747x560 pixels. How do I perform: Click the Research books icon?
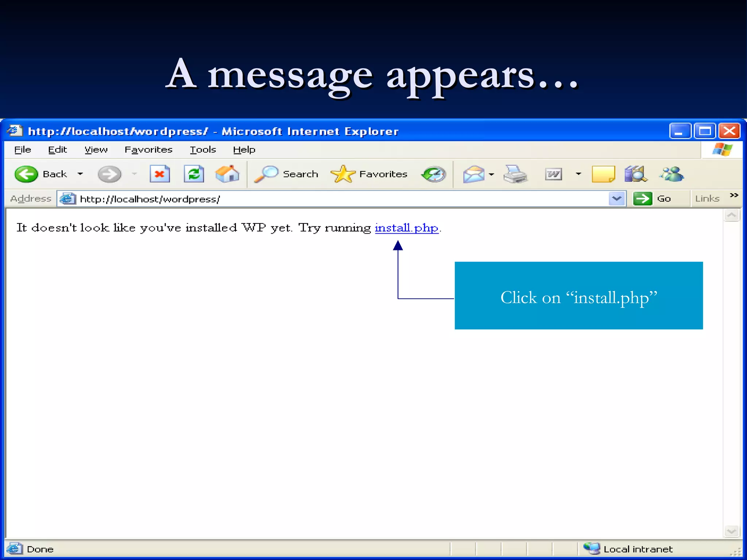(x=636, y=174)
